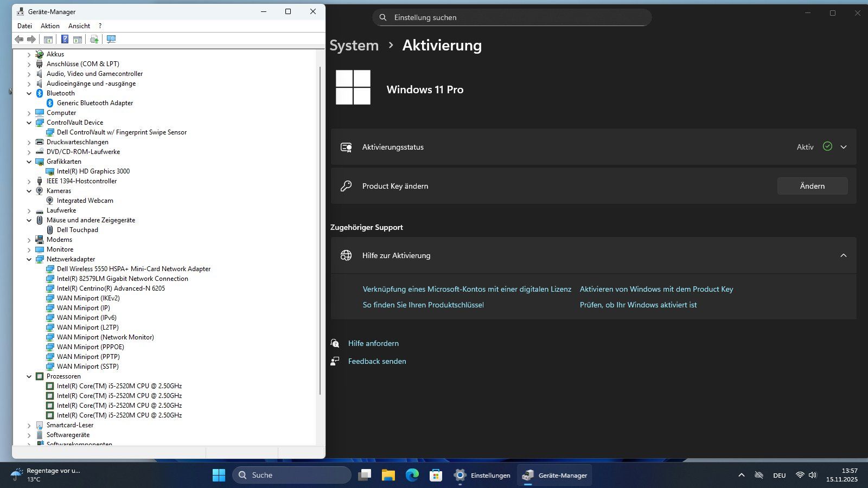
Task: Expand the Aktivierungsstatus chevron
Action: (844, 147)
